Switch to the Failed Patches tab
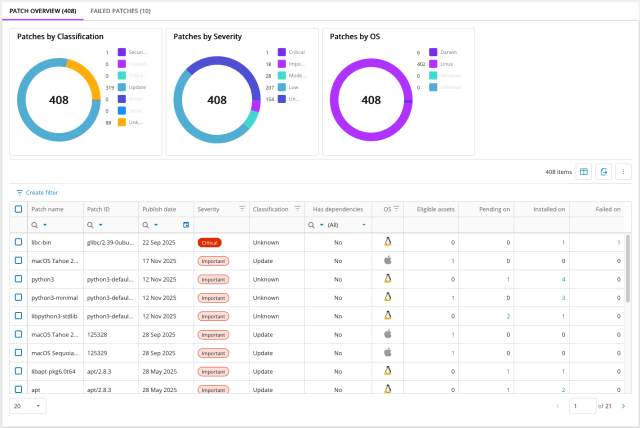This screenshot has height=428, width=640. (120, 9)
